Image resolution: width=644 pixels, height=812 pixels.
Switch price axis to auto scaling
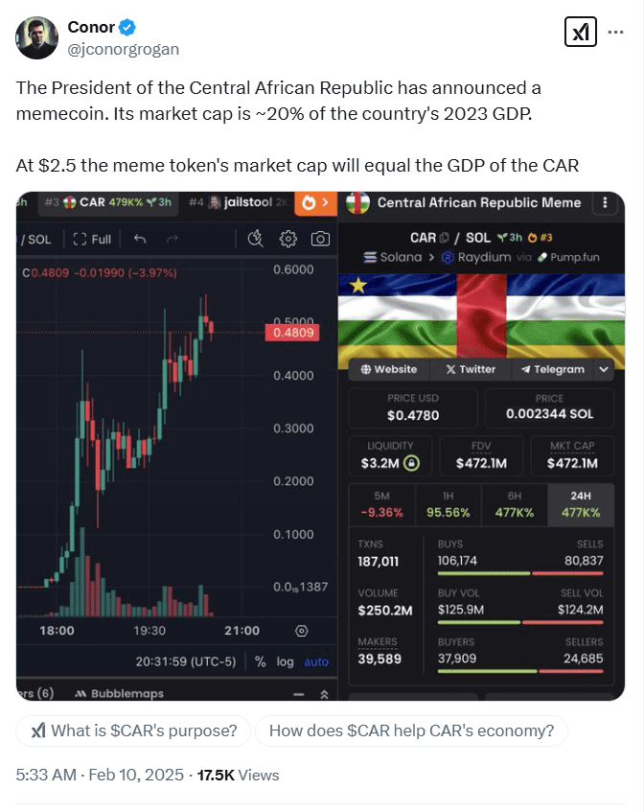point(317,661)
